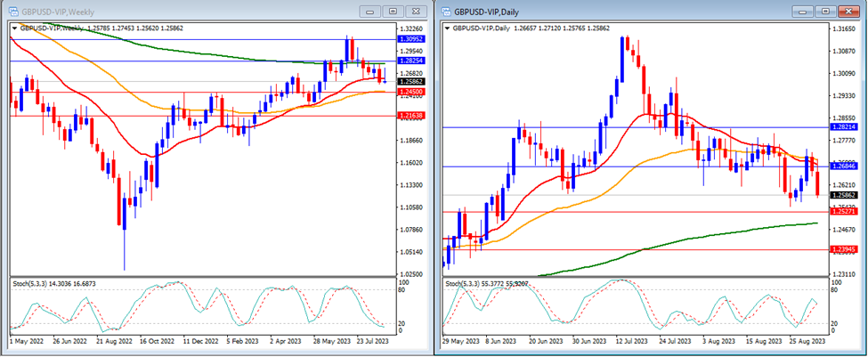Image resolution: width=868 pixels, height=357 pixels.
Task: Select the GBPUSD-VIP,Daily title bar text
Action: point(487,12)
